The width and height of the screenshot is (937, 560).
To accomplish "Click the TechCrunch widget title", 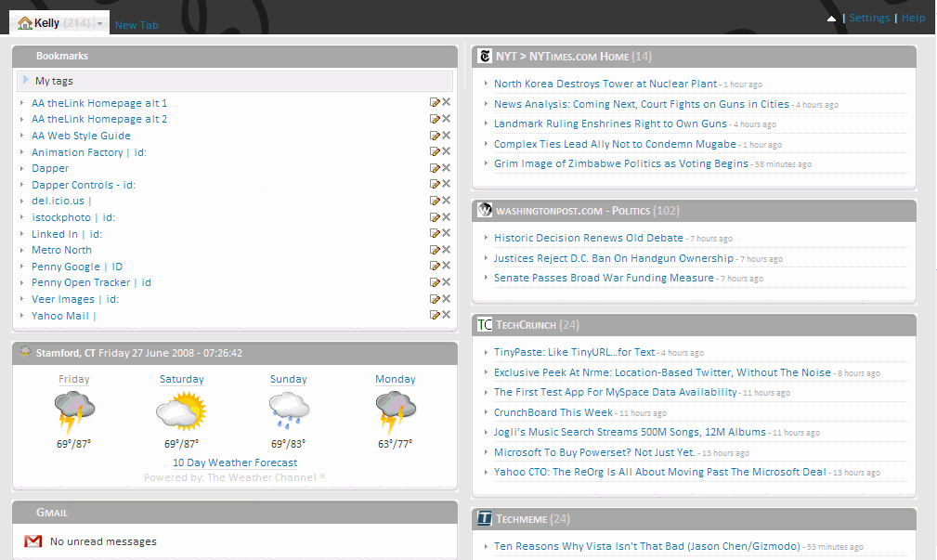I will pyautogui.click(x=526, y=325).
